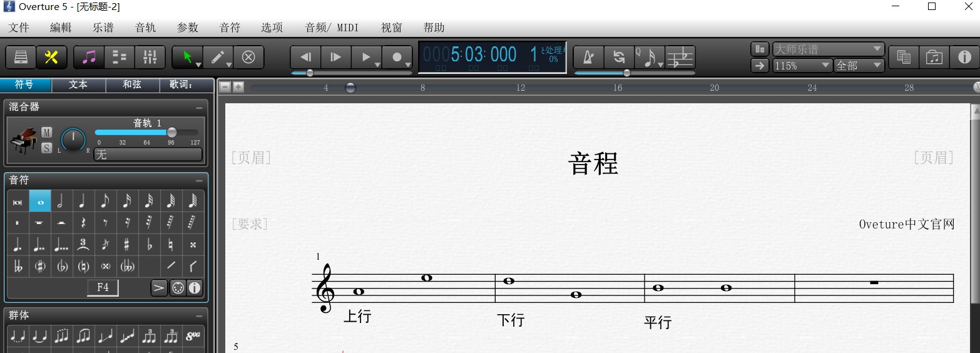Choose the pencil edit tool
Image resolution: width=980 pixels, height=353 pixels.
tap(218, 57)
